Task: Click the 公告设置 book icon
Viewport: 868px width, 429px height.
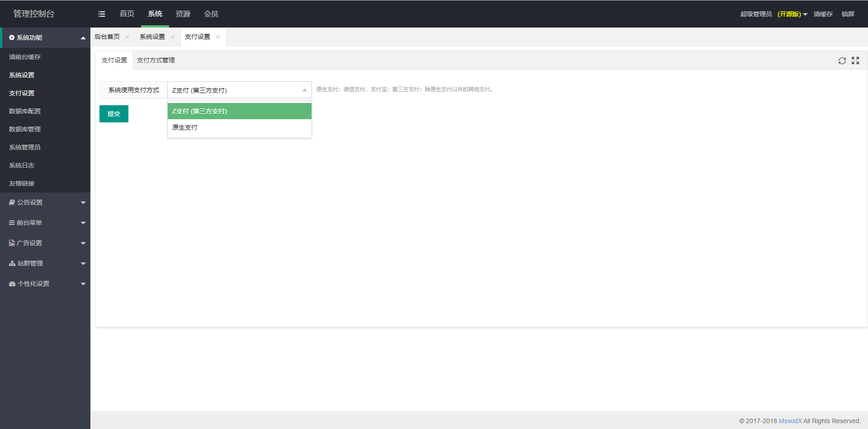Action: click(x=12, y=202)
